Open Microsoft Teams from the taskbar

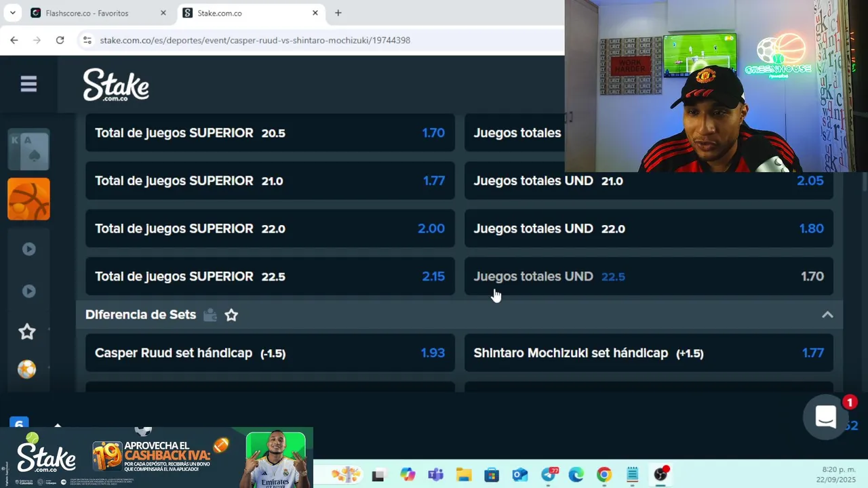[435, 474]
